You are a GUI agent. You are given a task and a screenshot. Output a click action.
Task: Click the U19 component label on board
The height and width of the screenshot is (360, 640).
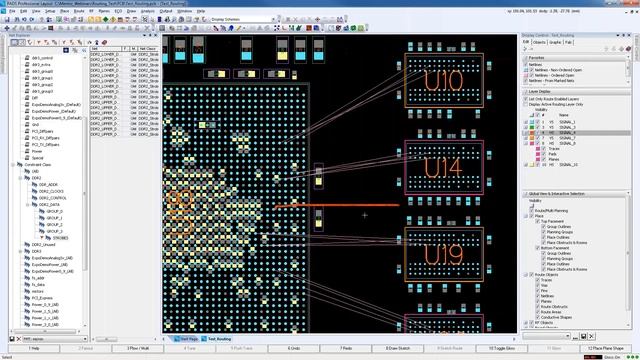[443, 255]
